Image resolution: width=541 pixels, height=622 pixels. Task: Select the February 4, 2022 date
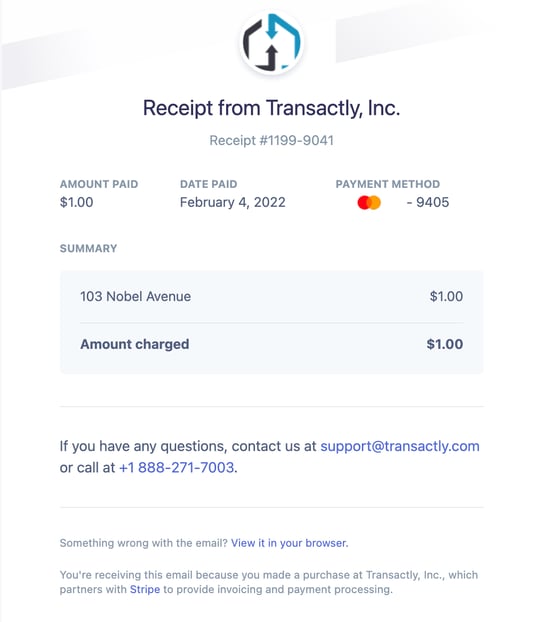(232, 202)
